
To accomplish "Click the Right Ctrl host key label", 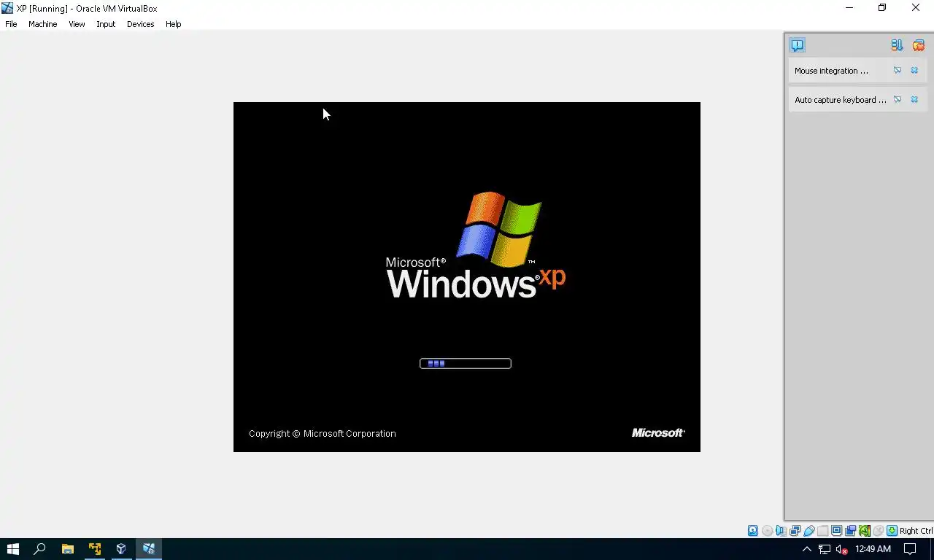I will pyautogui.click(x=916, y=531).
